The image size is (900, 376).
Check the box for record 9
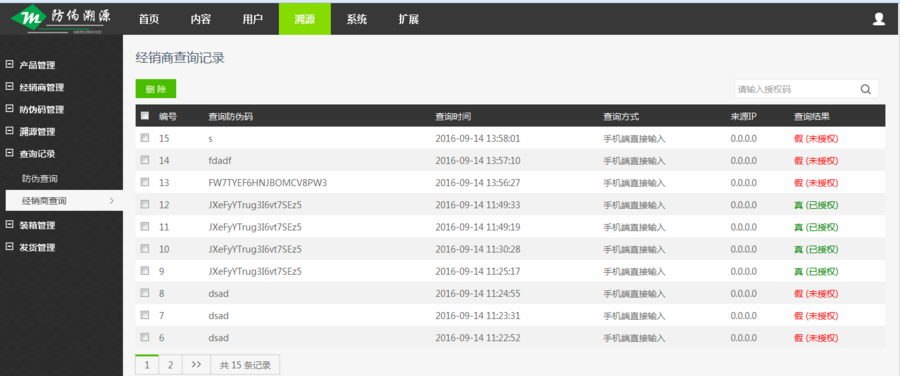(x=145, y=270)
